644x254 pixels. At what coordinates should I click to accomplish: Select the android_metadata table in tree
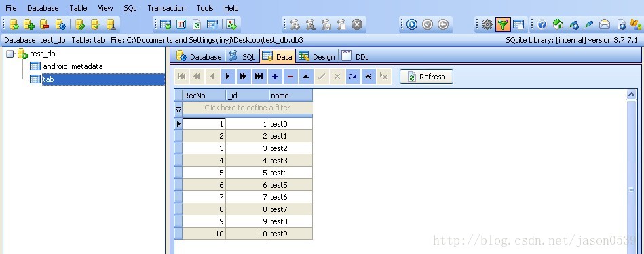(73, 66)
